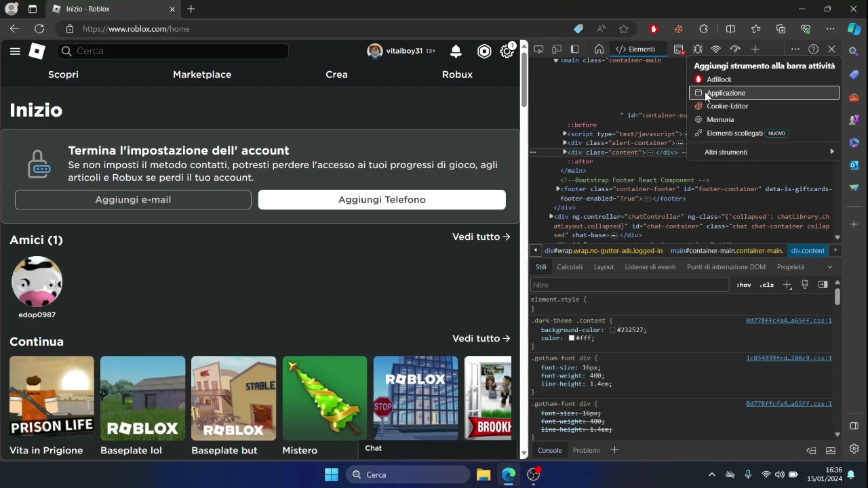The image size is (868, 488).
Task: Switch to the Calcolati tab
Action: coord(570,267)
